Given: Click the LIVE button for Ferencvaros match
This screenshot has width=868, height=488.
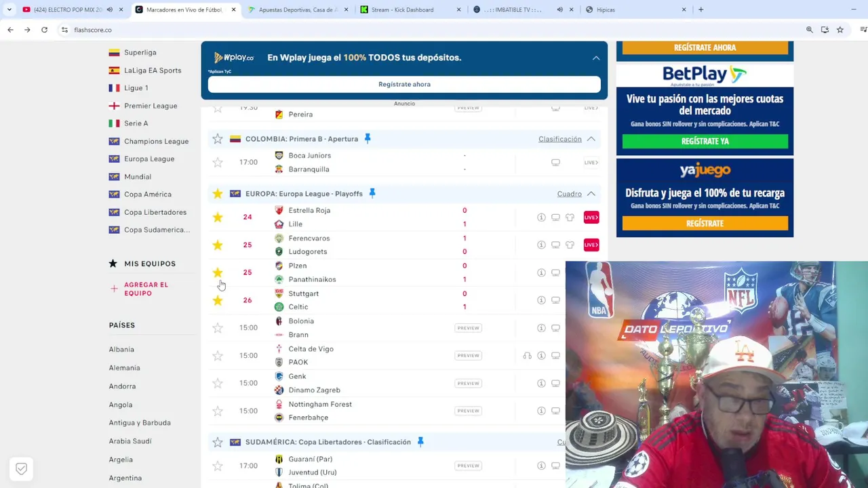Looking at the screenshot, I should coord(591,245).
